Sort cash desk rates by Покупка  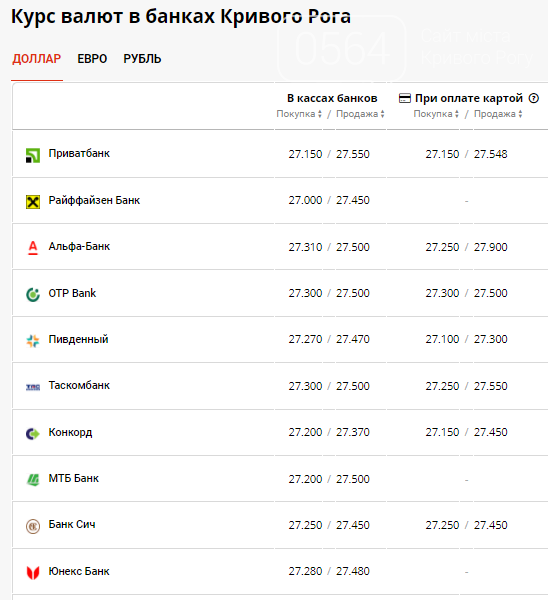[299, 114]
